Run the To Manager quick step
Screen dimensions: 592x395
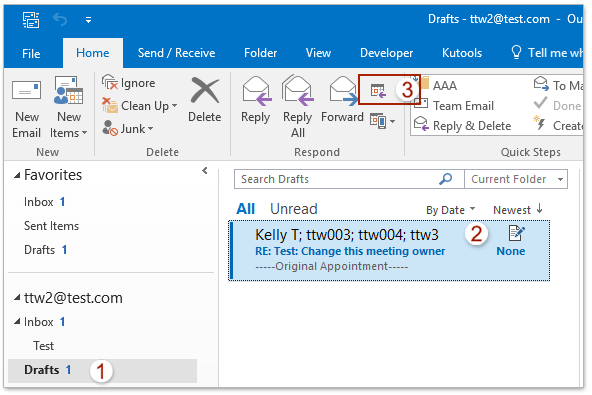[x=559, y=85]
